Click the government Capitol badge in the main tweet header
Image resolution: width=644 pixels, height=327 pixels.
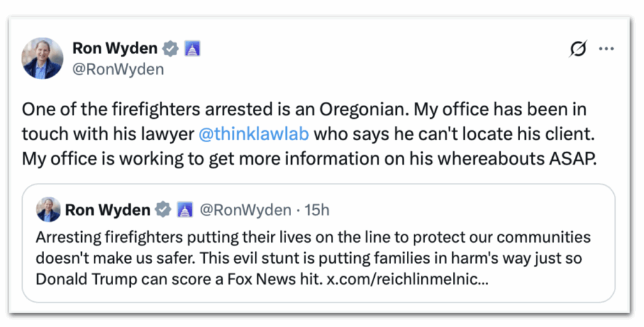coord(191,48)
